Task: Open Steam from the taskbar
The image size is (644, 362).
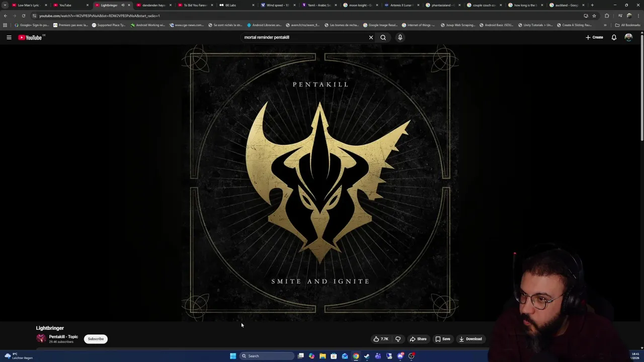Action: click(367, 356)
